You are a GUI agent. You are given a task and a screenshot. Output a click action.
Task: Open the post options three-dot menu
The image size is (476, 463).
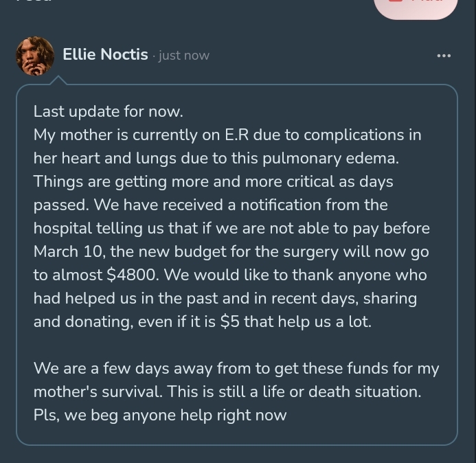point(444,56)
